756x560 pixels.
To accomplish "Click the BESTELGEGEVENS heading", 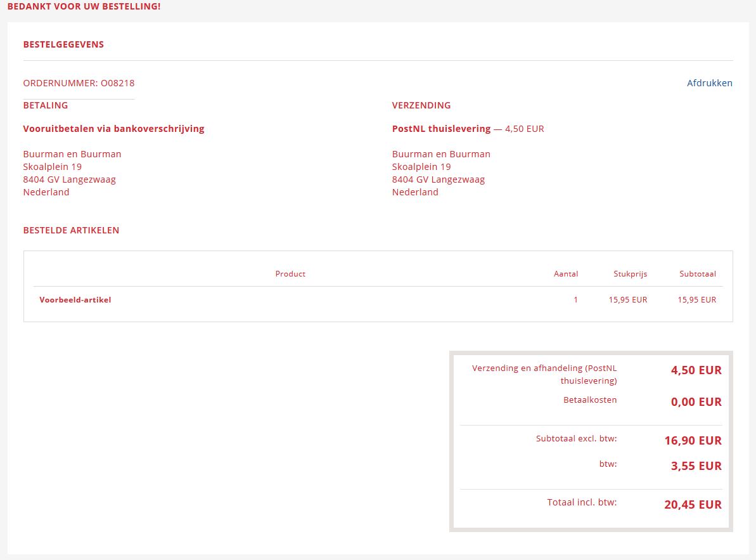I will click(x=63, y=44).
